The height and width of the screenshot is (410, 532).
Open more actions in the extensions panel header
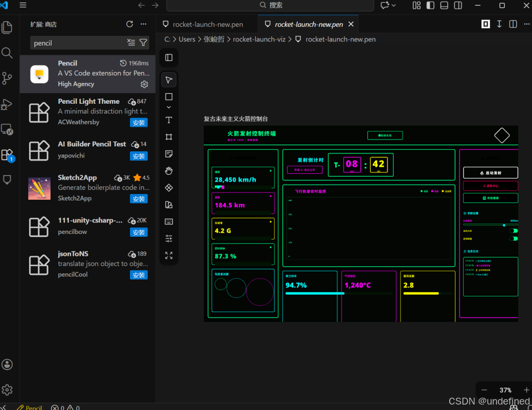[143, 24]
